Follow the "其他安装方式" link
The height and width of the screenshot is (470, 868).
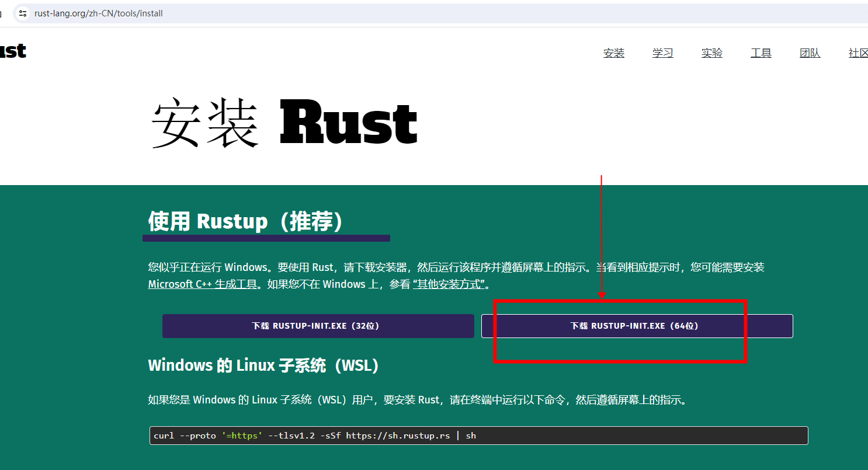click(449, 284)
